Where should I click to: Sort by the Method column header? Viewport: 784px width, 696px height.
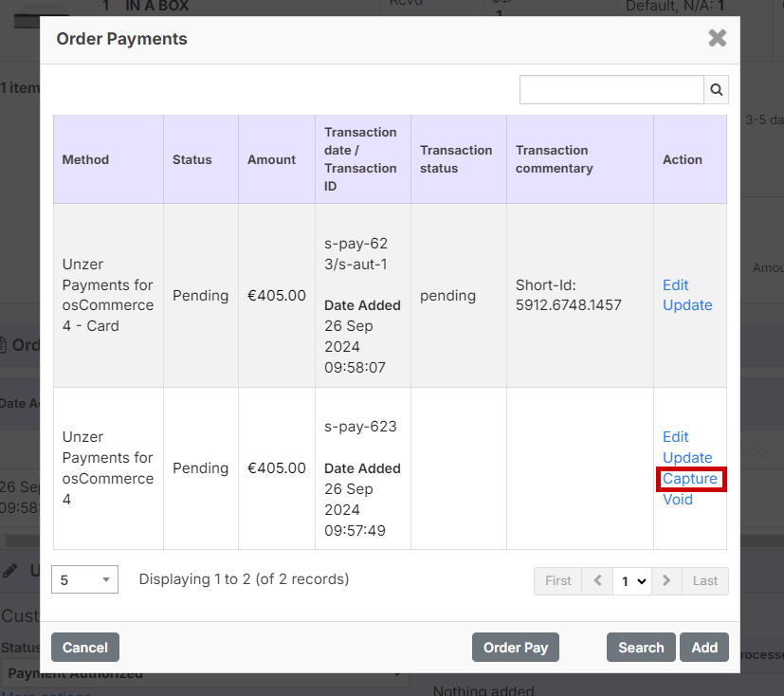tap(108, 159)
